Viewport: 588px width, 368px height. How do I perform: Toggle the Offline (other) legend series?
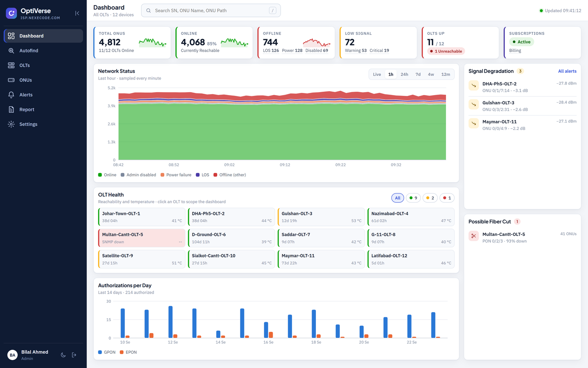[x=230, y=175]
